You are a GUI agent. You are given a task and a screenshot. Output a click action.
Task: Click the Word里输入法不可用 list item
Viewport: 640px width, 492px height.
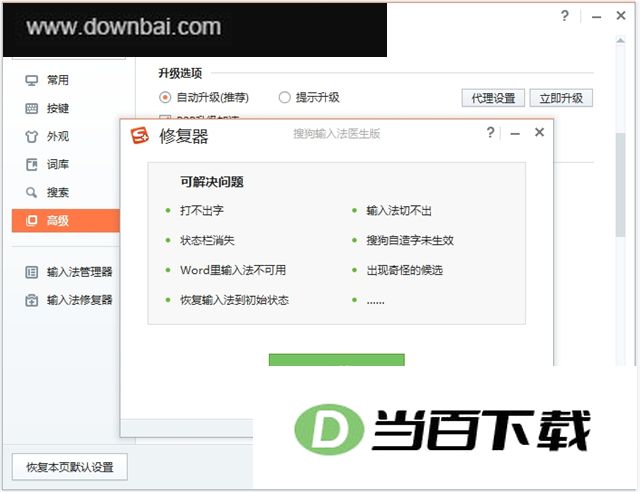233,270
